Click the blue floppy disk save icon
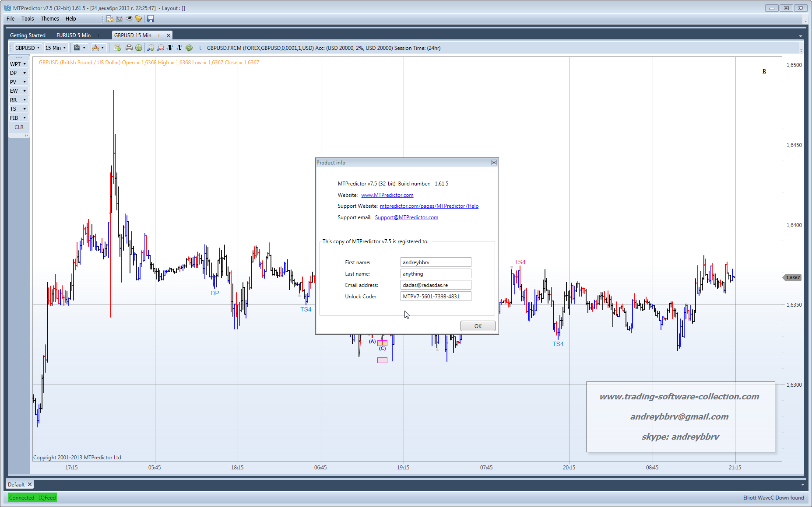The height and width of the screenshot is (507, 812). tap(151, 19)
